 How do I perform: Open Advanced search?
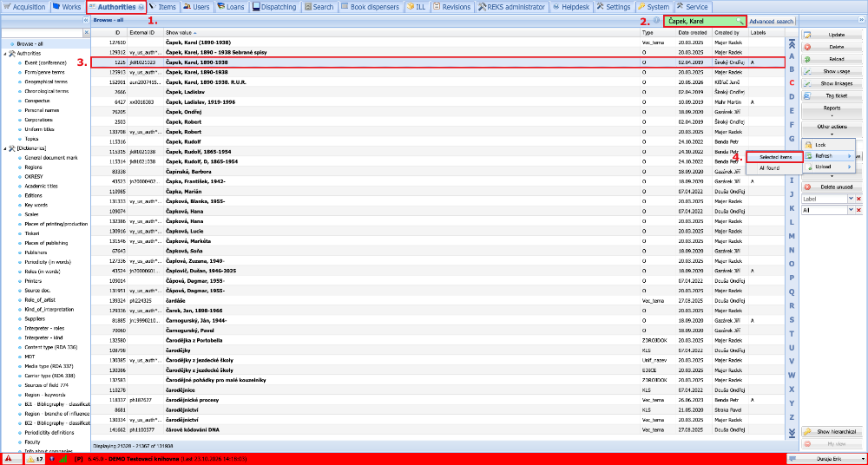point(772,21)
